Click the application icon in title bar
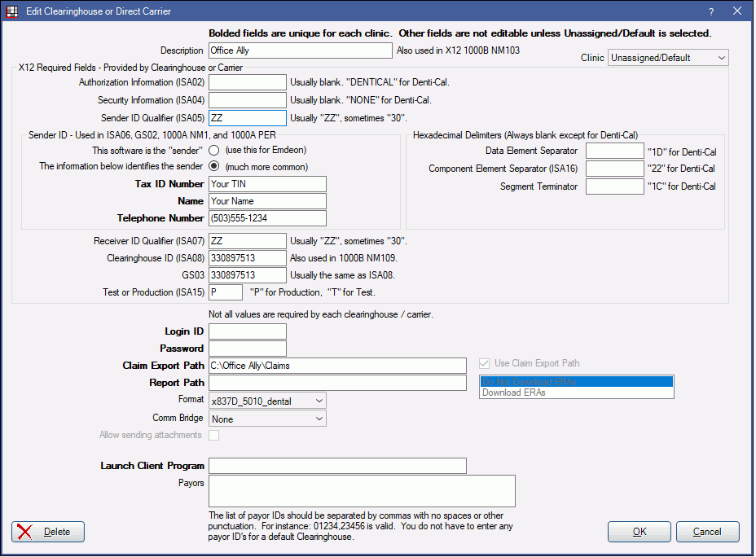This screenshot has height=557, width=756. [x=11, y=11]
